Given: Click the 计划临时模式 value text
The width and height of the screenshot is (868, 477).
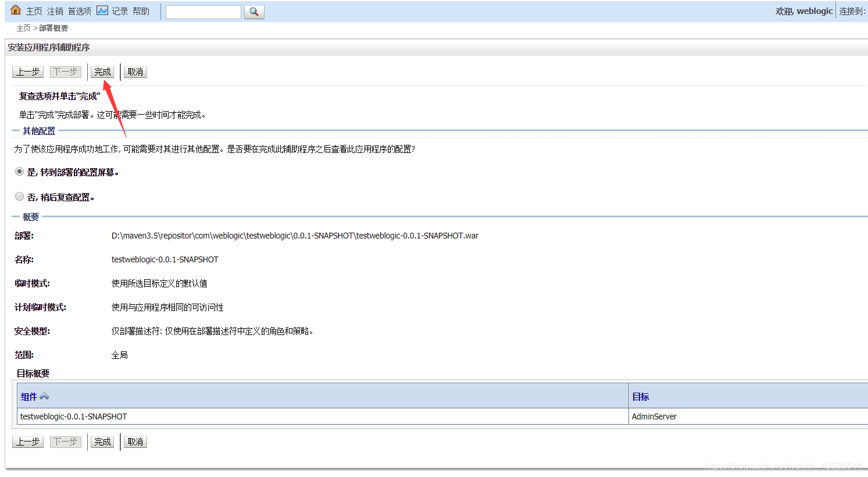Looking at the screenshot, I should [x=167, y=307].
